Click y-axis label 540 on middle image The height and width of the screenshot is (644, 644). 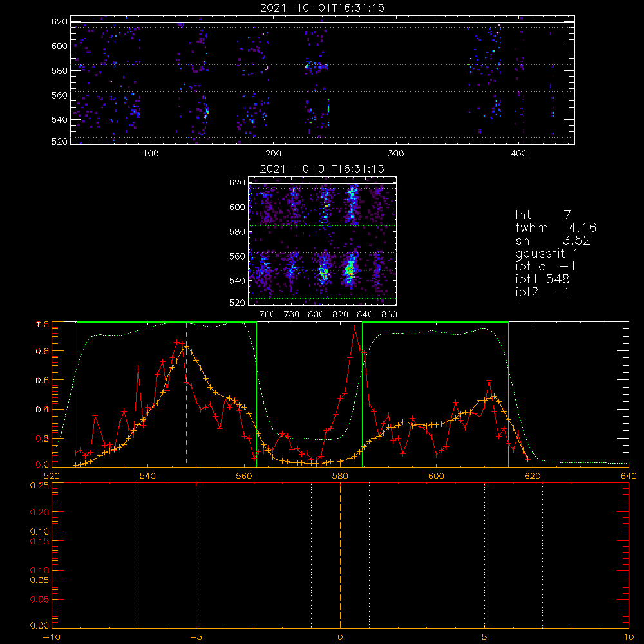tap(237, 281)
